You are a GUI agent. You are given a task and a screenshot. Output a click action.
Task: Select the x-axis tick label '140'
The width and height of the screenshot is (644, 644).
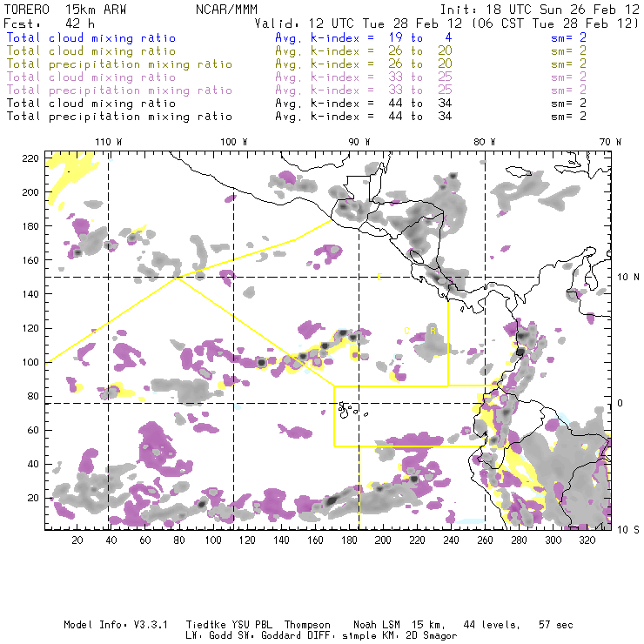coord(281,540)
